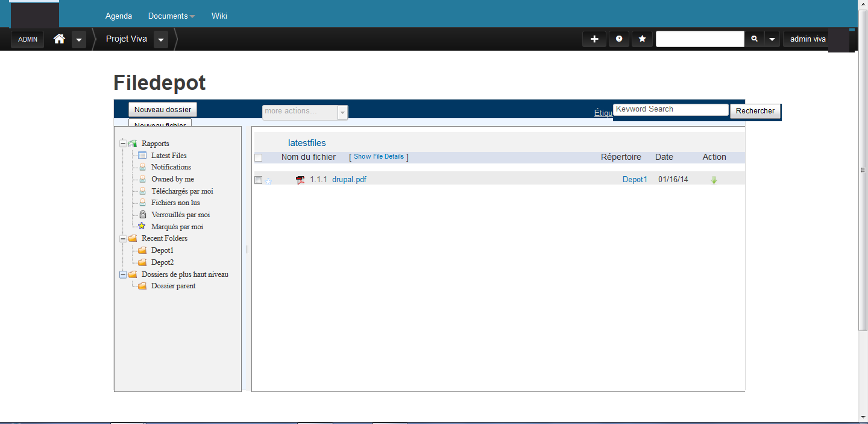Image resolution: width=868 pixels, height=424 pixels.
Task: Click the Rechercher button
Action: (x=755, y=111)
